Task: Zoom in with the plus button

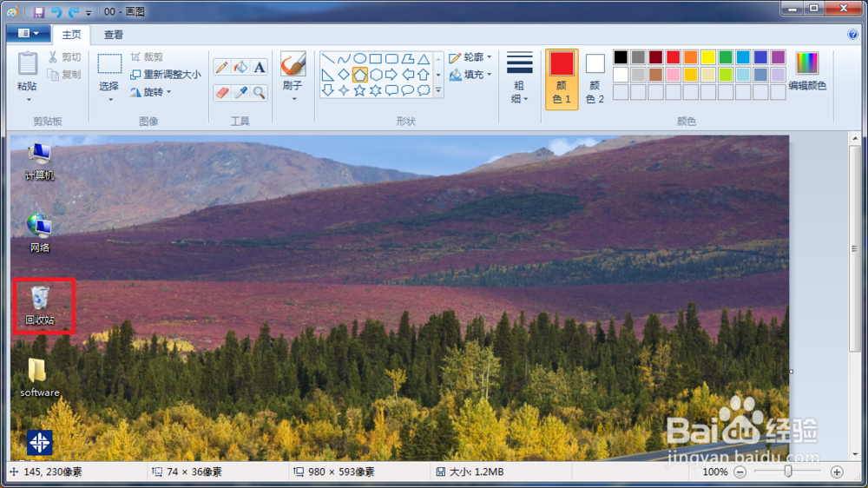Action: click(837, 472)
